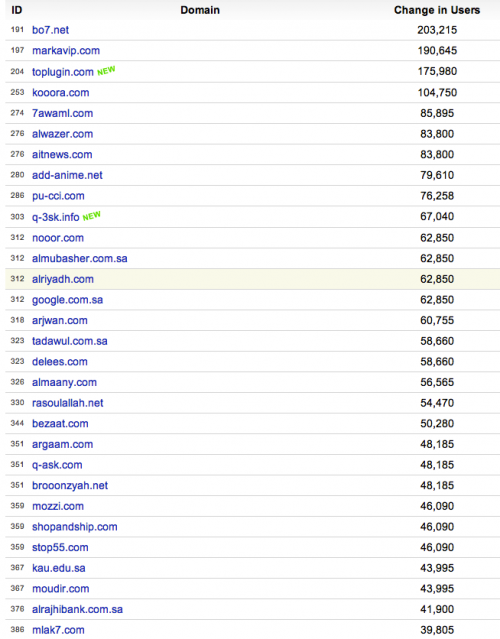
Task: Select the 190,645 users value
Action: point(437,51)
